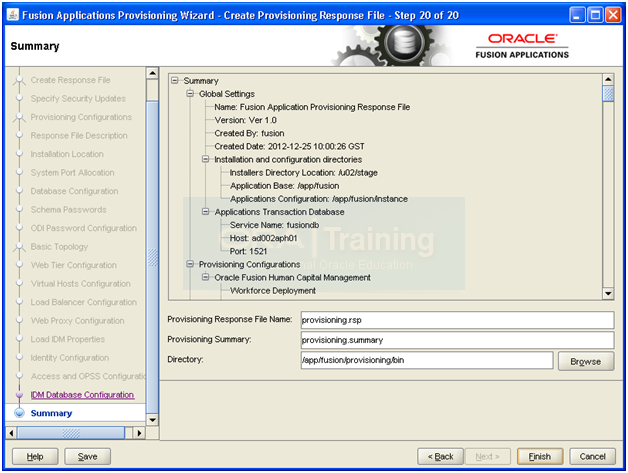Click sidebar vertical scrollbar up arrow

point(153,73)
